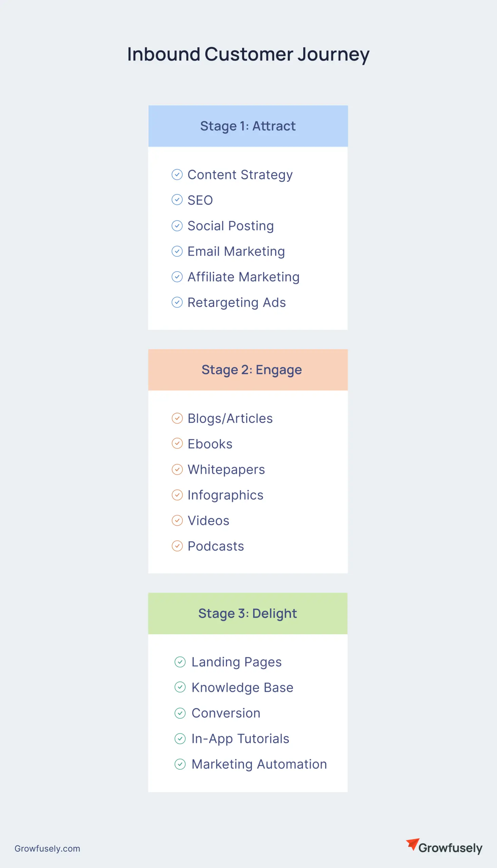Click the green check icon beside Landing Pages
The height and width of the screenshot is (868, 497).
[180, 662]
